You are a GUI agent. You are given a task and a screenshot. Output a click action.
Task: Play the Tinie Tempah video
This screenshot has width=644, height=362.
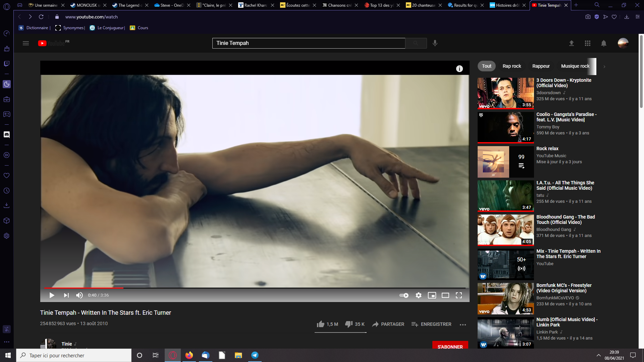point(52,295)
